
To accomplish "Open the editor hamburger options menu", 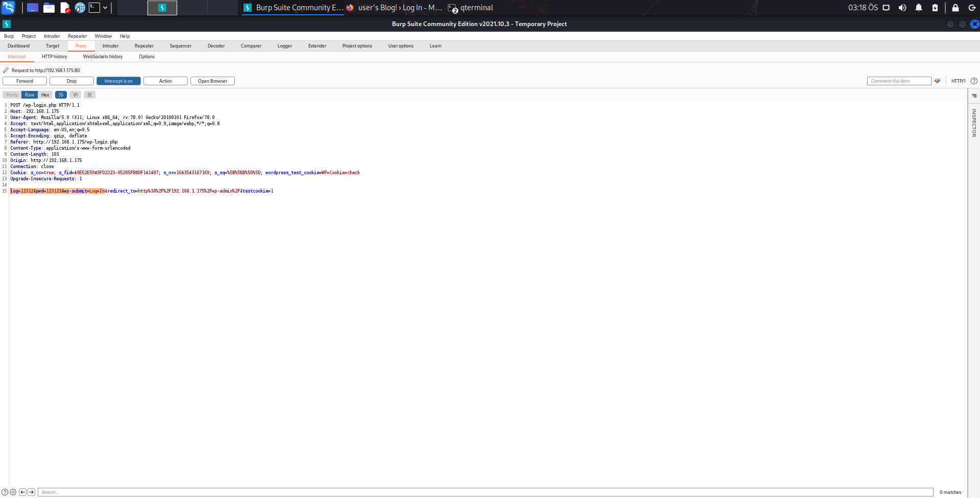I will 89,95.
